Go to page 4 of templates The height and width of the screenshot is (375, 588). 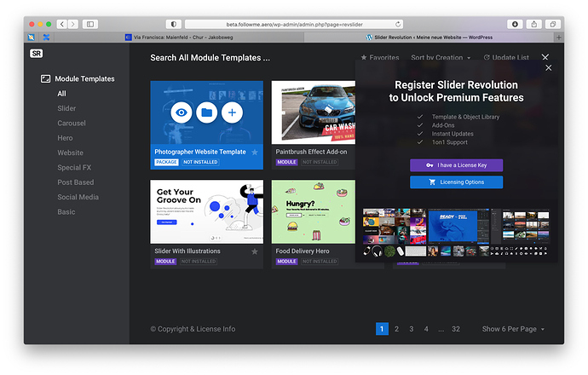coord(426,329)
